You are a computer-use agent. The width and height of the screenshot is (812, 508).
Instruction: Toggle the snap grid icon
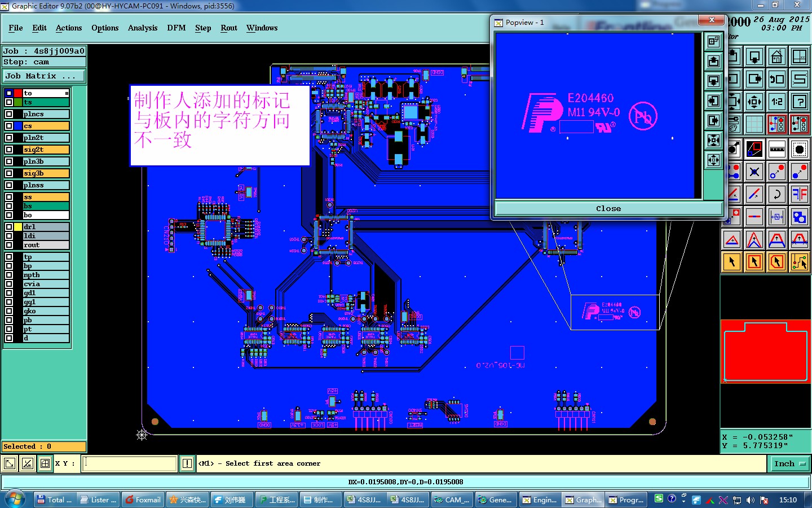pos(754,124)
